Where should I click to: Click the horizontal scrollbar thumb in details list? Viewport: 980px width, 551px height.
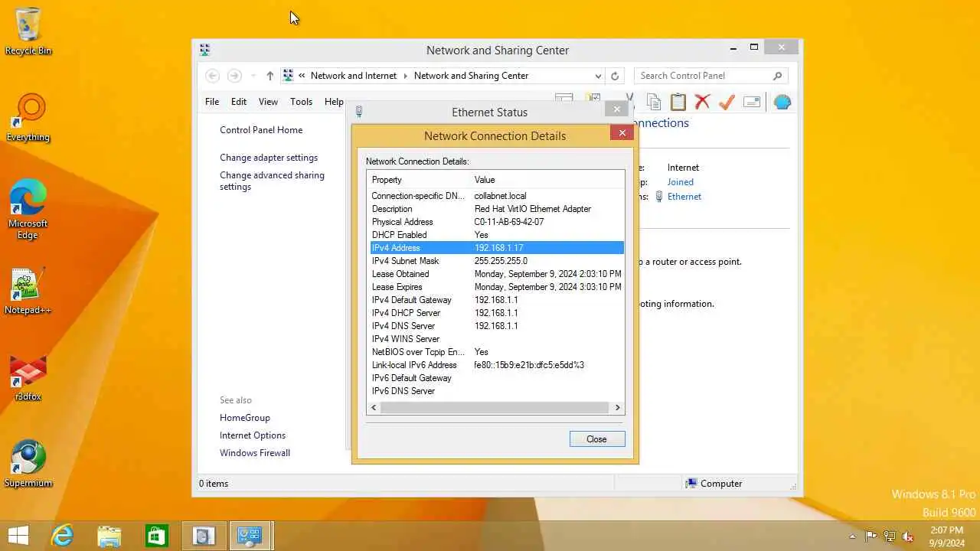coord(495,408)
